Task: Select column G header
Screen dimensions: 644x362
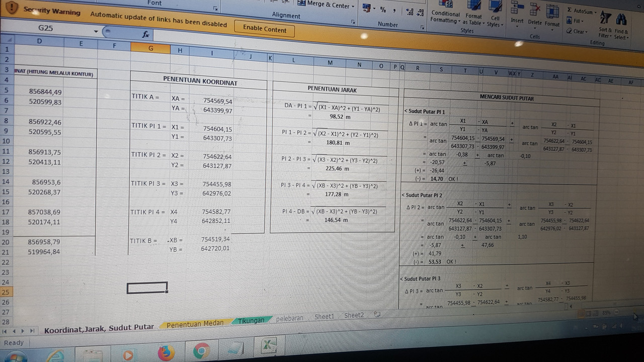Action: coord(150,48)
